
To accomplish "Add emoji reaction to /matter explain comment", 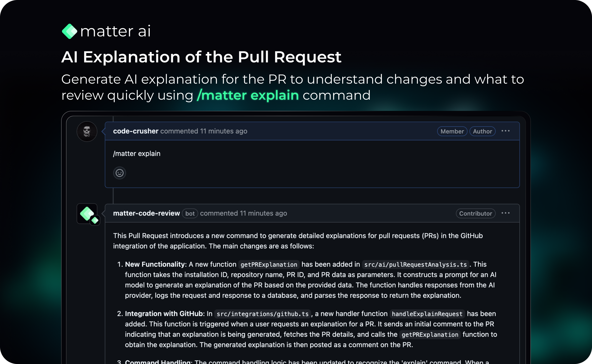I will coord(120,173).
